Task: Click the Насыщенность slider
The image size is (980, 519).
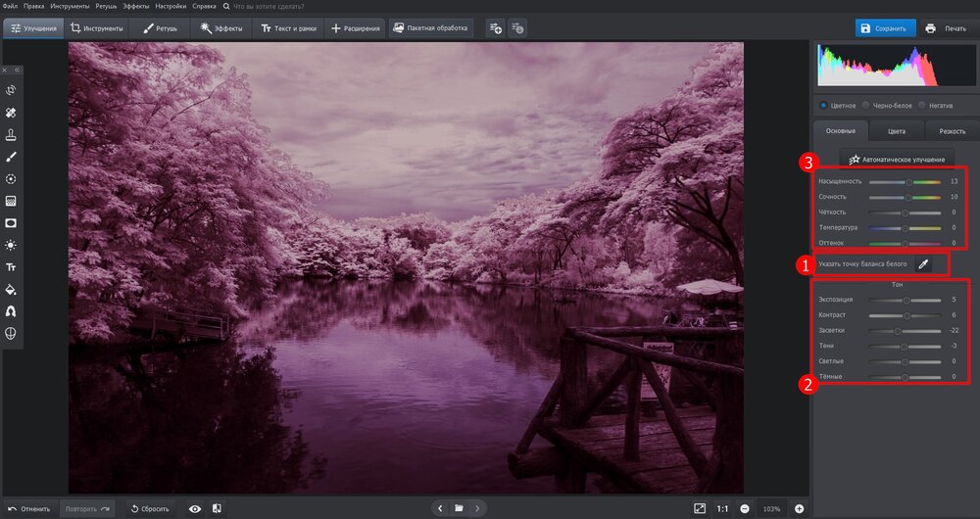Action: (904, 182)
